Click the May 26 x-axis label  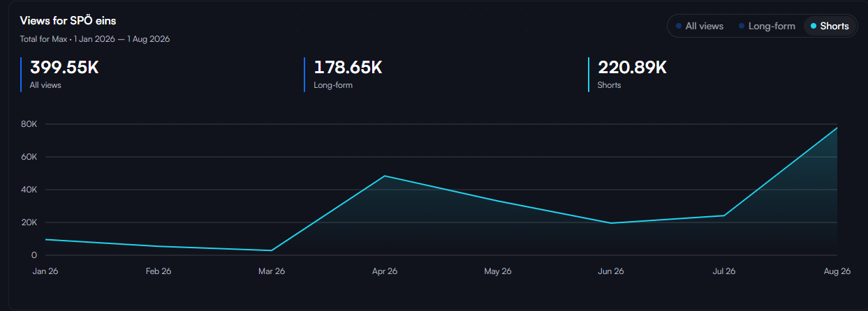pos(498,271)
